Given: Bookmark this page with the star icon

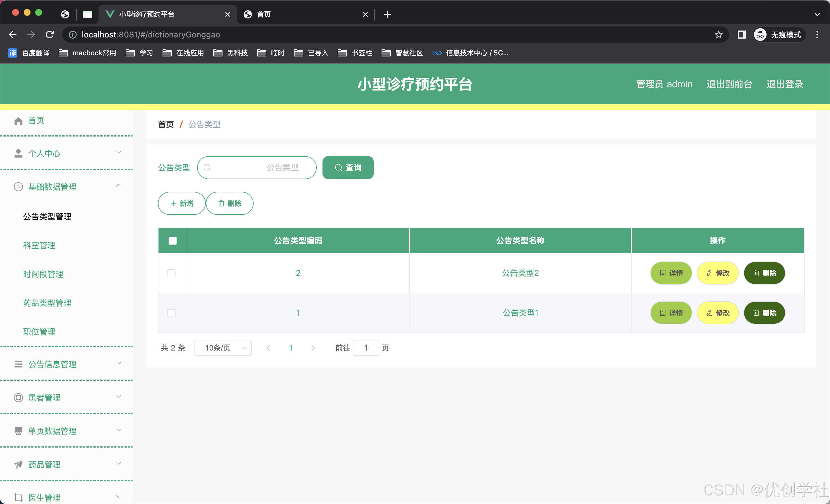Looking at the screenshot, I should tap(718, 35).
